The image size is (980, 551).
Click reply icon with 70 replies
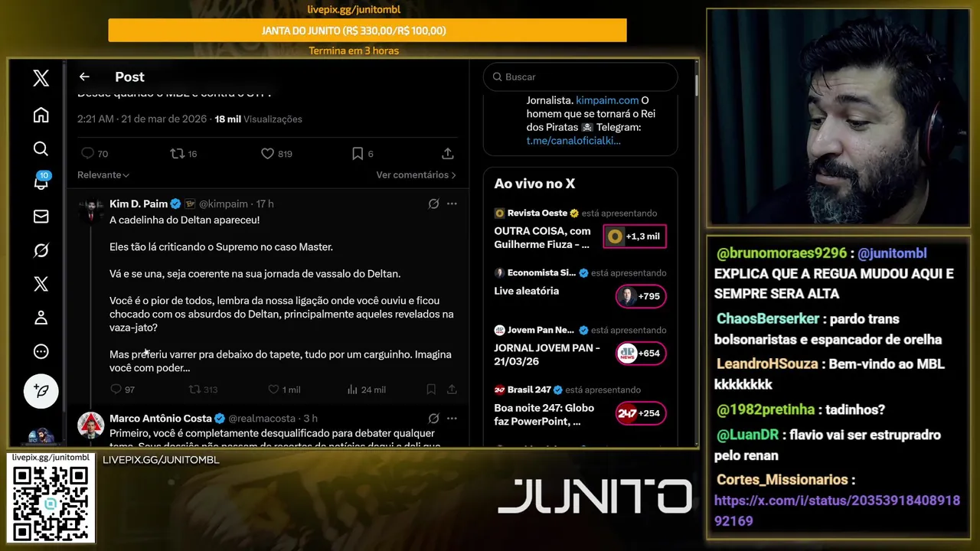tap(87, 154)
